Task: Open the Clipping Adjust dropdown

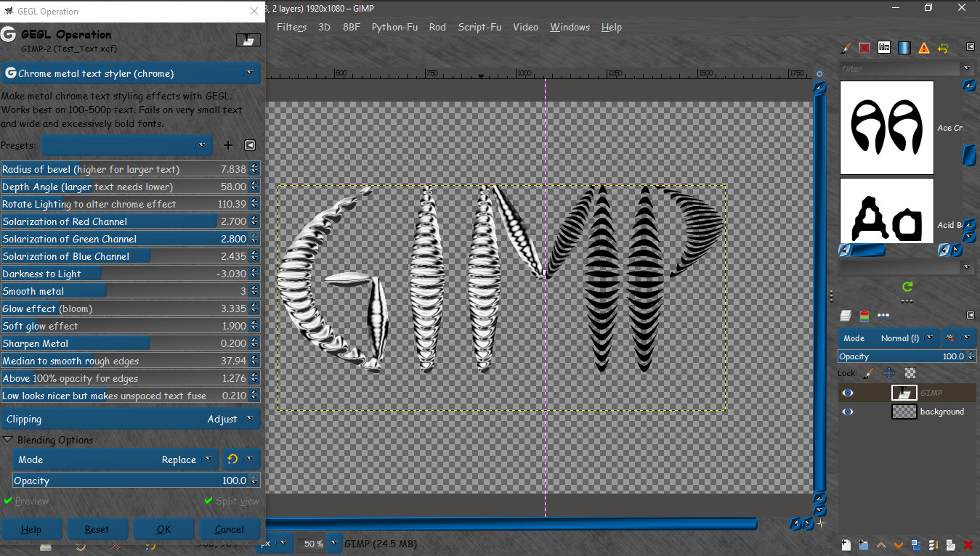Action: pyautogui.click(x=131, y=419)
